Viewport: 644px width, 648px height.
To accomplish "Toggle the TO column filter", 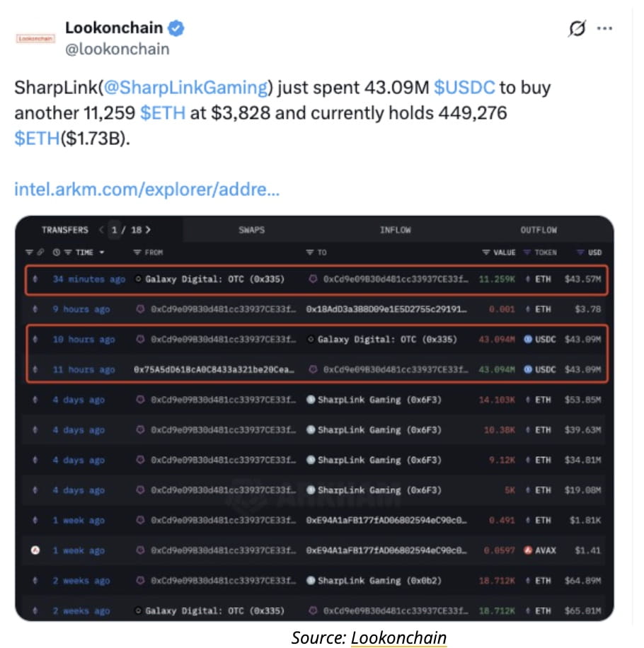I will tap(309, 252).
